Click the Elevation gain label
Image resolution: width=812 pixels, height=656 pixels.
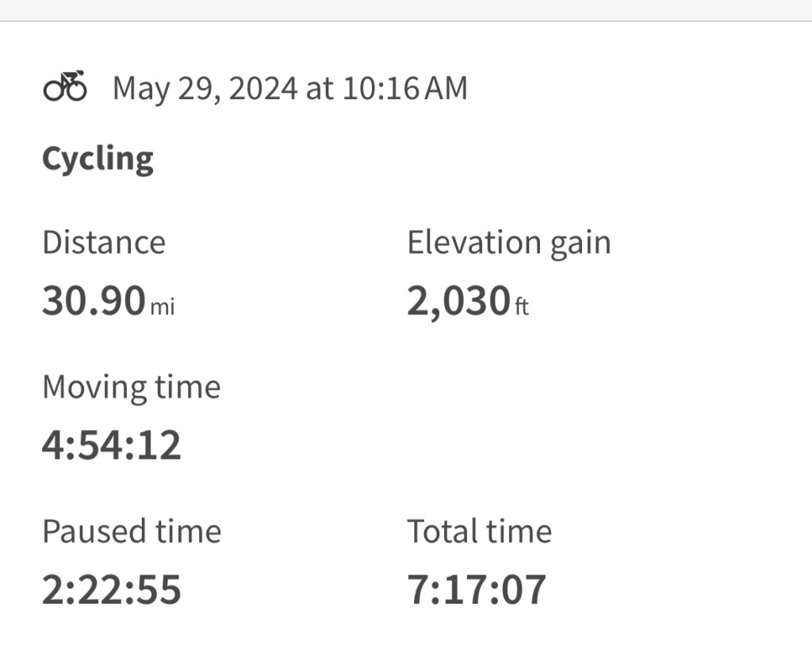(x=509, y=243)
